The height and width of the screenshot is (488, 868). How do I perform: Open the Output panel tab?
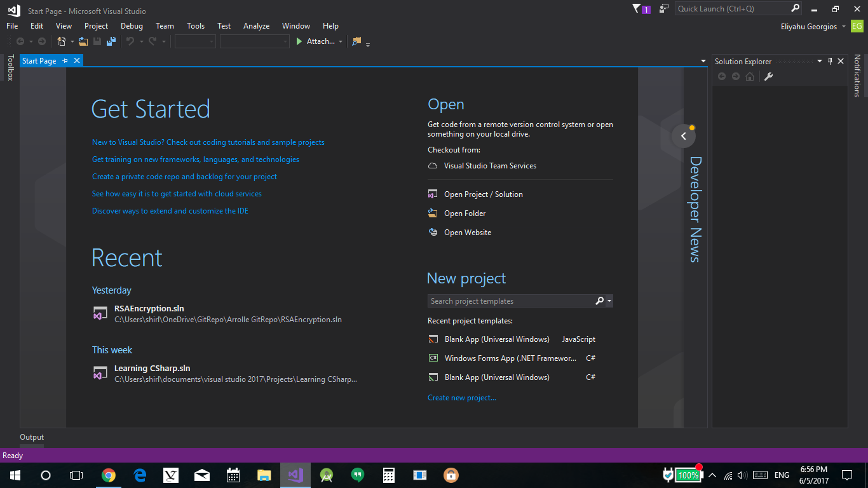point(32,437)
